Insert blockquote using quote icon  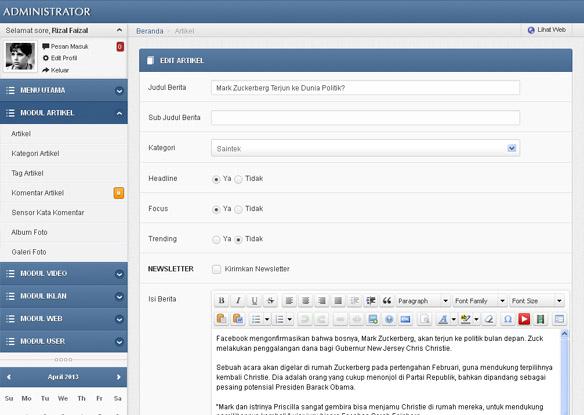[387, 301]
